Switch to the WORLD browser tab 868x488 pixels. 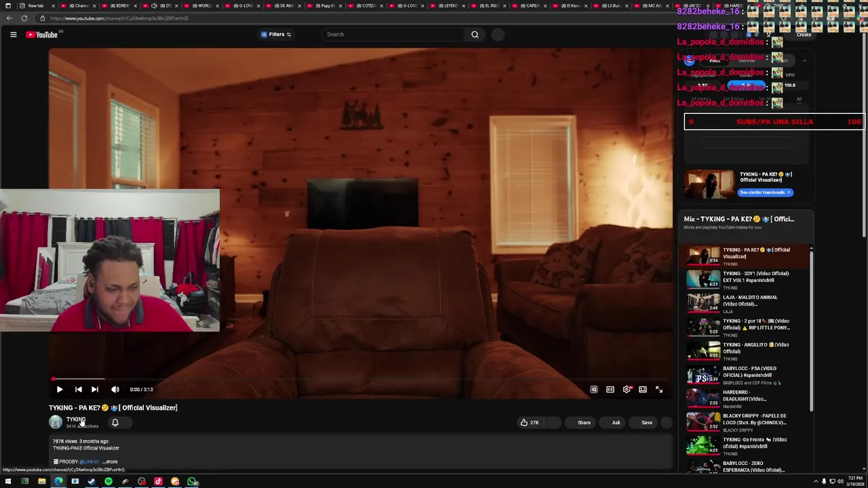[201, 5]
